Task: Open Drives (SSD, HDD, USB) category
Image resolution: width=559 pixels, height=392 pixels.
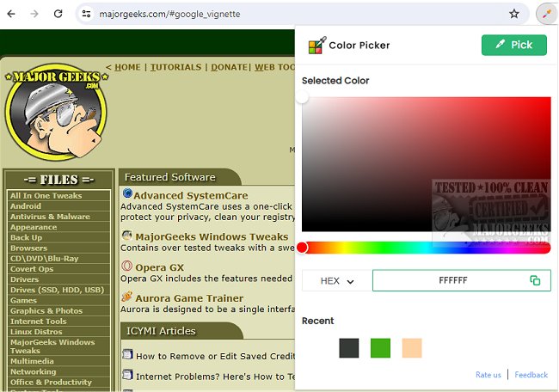Action: click(x=58, y=290)
